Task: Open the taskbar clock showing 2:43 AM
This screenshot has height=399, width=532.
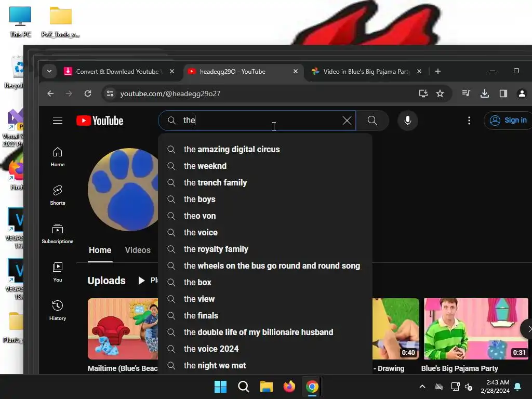Action: pos(495,387)
